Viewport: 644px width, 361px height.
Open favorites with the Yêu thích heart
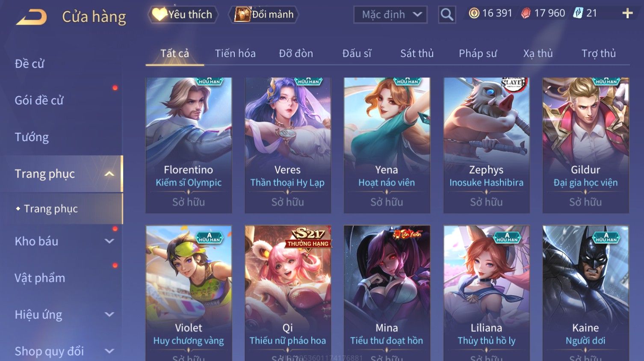click(x=183, y=15)
